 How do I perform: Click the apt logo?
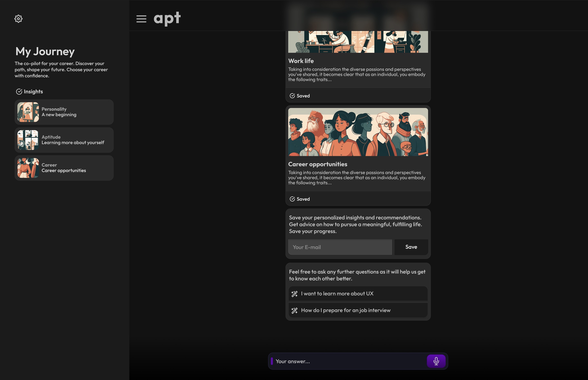pos(167,19)
